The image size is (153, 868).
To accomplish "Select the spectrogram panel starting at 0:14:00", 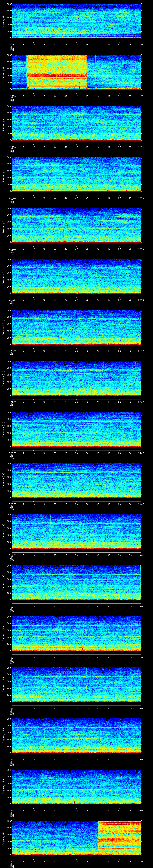I will click(x=77, y=21).
